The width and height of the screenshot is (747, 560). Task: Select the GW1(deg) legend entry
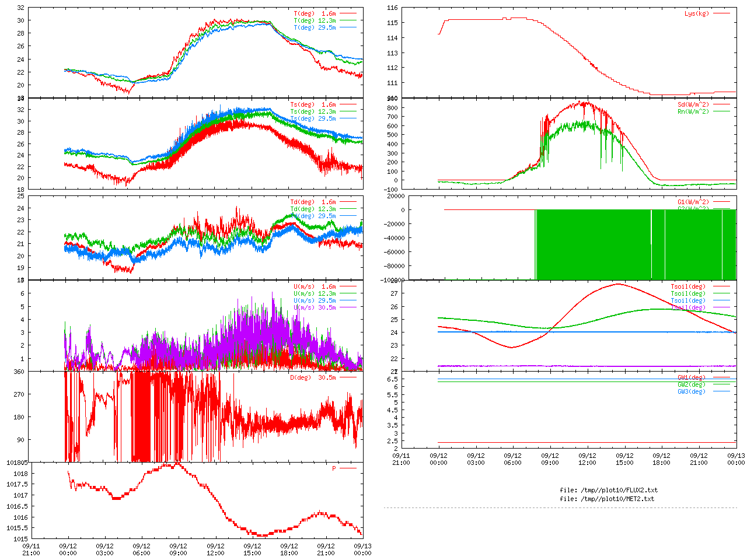(691, 377)
